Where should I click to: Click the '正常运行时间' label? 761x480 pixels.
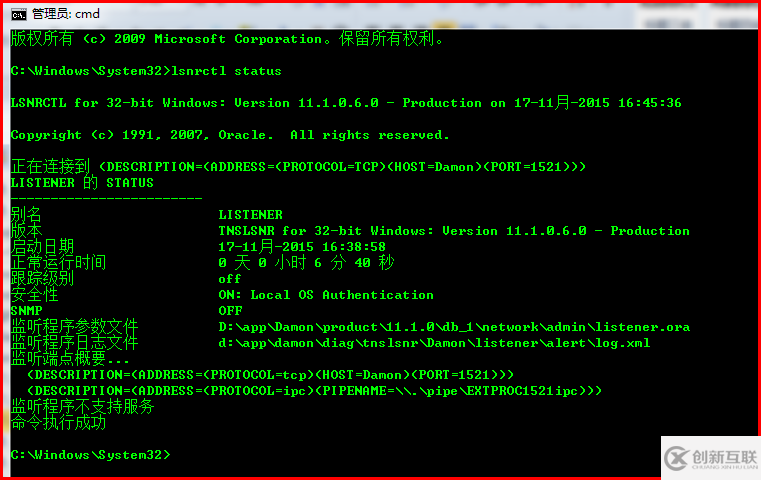[58, 263]
